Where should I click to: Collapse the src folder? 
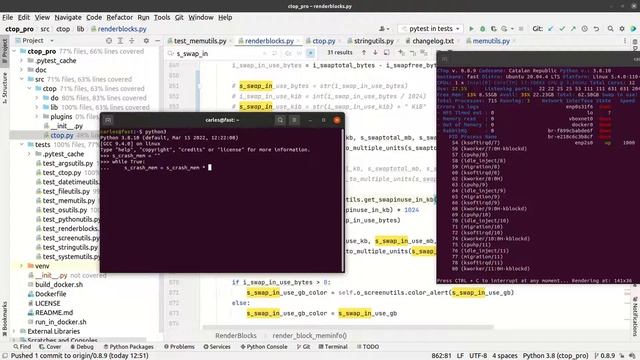(x=22, y=79)
